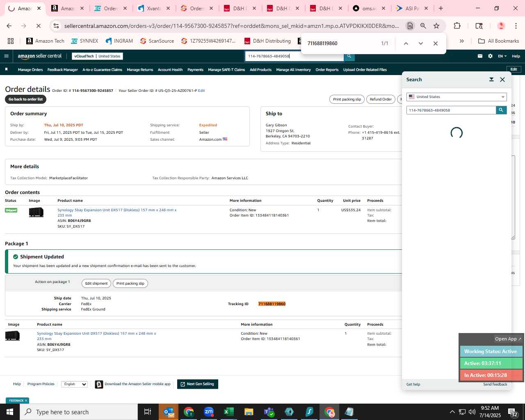Click the Open App button in the tracker widget

pos(508,339)
